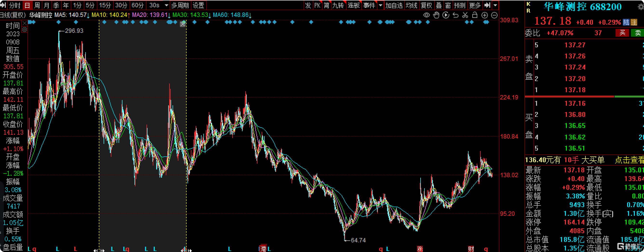This screenshot has width=644, height=252.
Task: Click the PK compare toolbar item
Action: click(x=317, y=5)
